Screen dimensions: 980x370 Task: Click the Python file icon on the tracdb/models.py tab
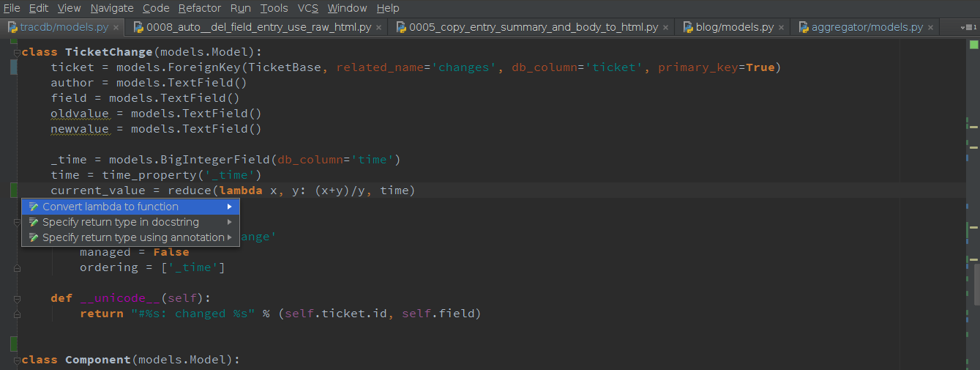click(12, 27)
